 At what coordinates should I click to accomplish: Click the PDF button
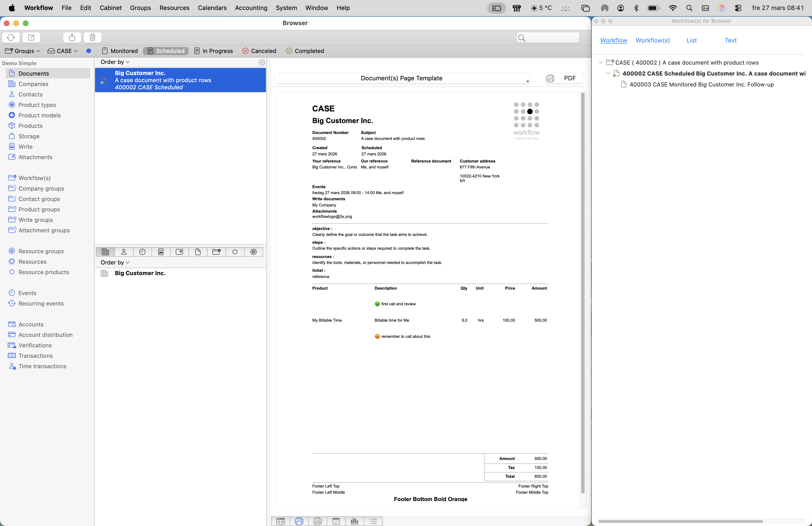[564, 78]
